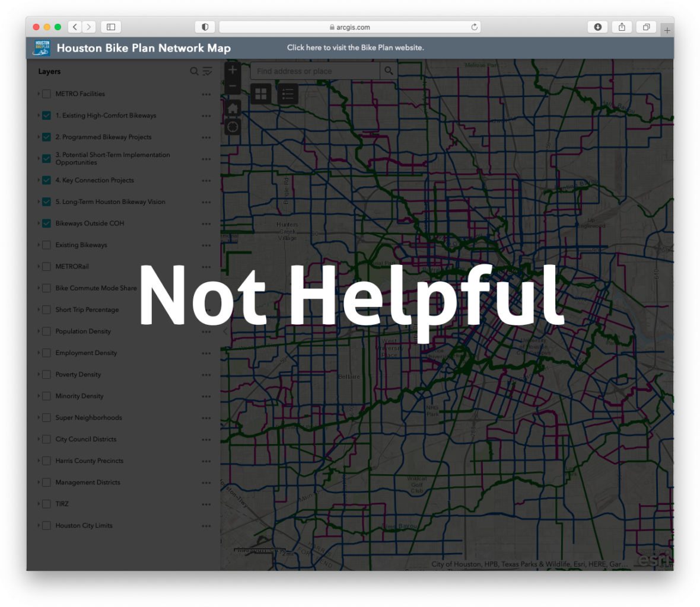Expand the Management Districts layer
Screen dimensions: 700x607
39,482
